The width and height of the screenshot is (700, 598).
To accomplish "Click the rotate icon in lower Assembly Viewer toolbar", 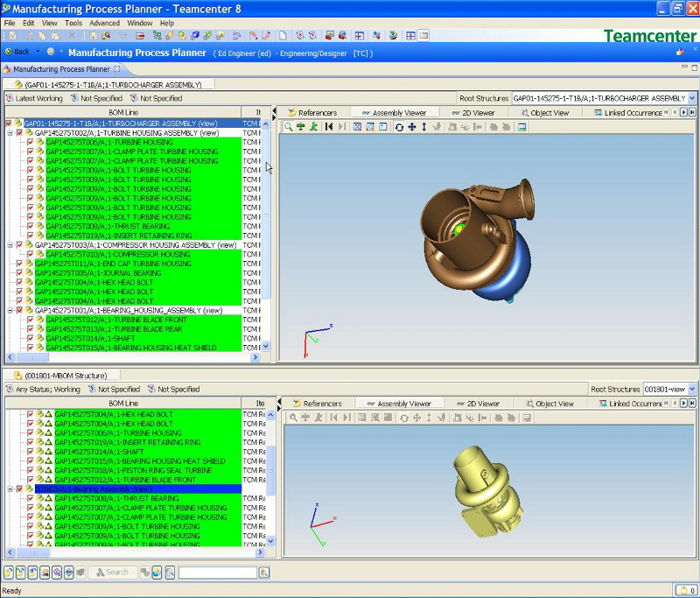I will coord(404,418).
